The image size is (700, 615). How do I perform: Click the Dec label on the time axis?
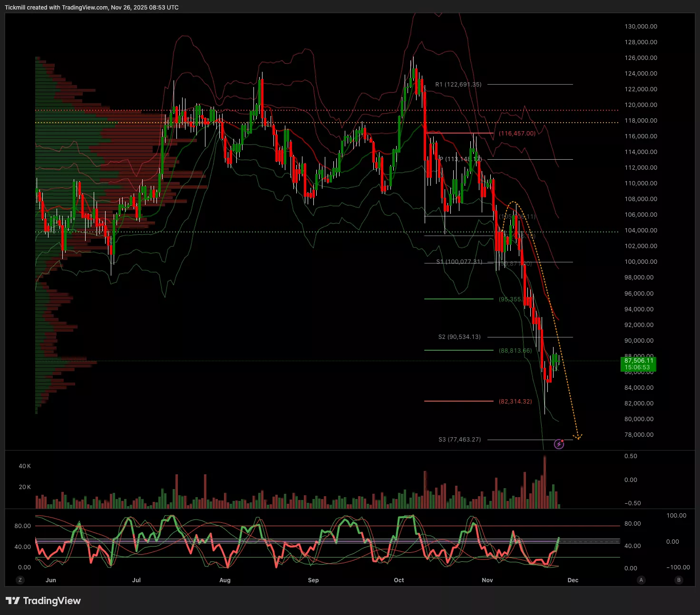(x=573, y=580)
